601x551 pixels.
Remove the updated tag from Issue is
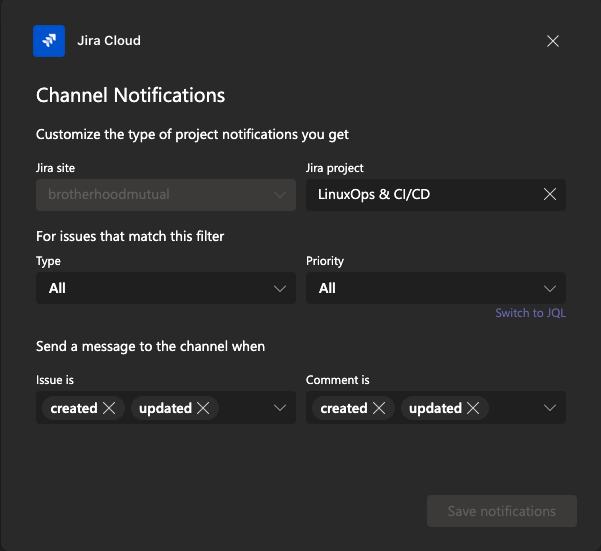click(x=203, y=408)
